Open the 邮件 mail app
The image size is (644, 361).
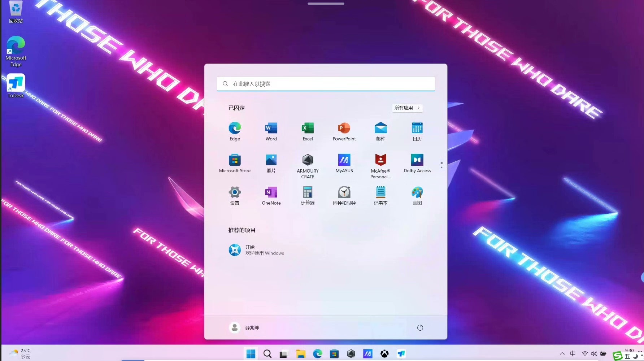(380, 131)
